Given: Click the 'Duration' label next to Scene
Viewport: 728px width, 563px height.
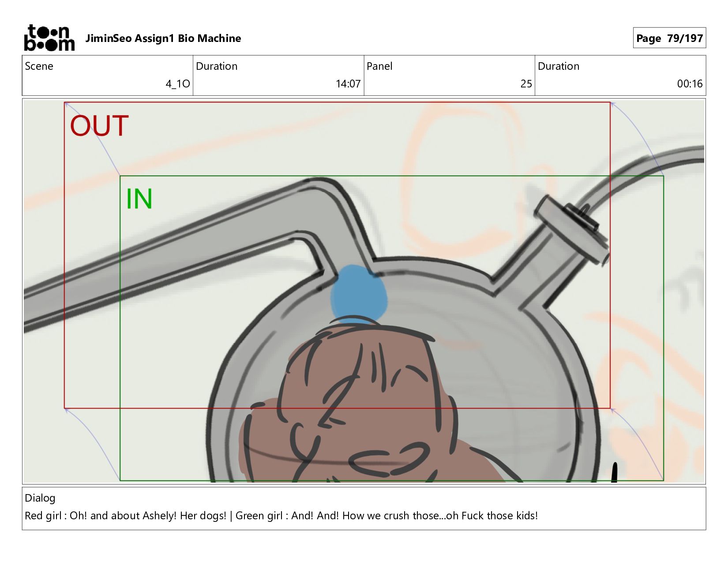Looking at the screenshot, I should [217, 66].
